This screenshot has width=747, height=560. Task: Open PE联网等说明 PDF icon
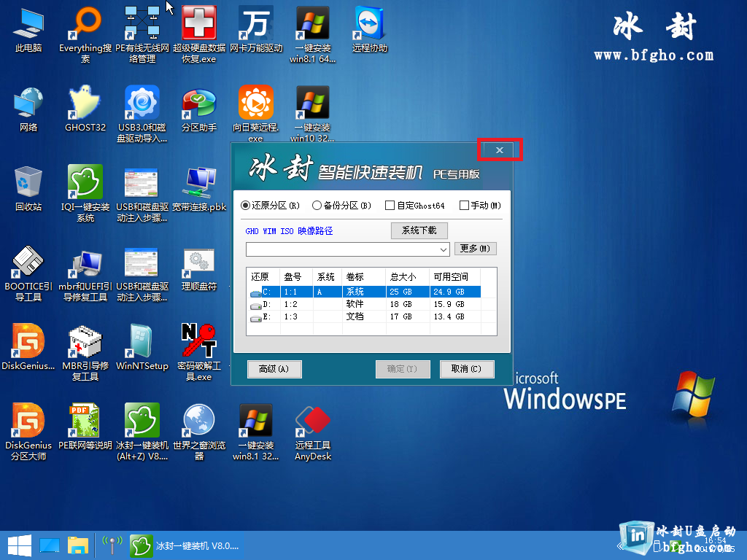[85, 427]
